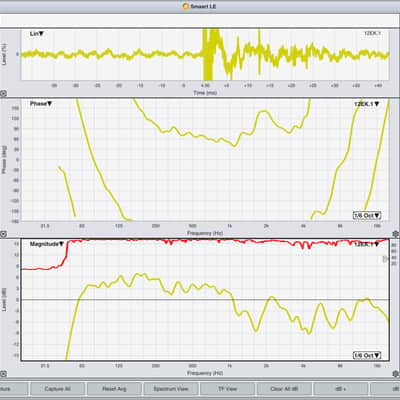The image size is (400, 400).
Task: Click the Time (ms) axis label
Action: coord(205,93)
